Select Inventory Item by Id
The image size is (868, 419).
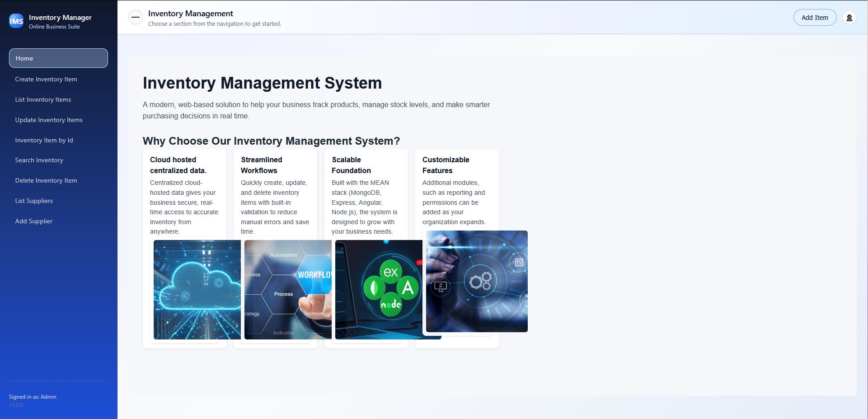click(x=44, y=140)
